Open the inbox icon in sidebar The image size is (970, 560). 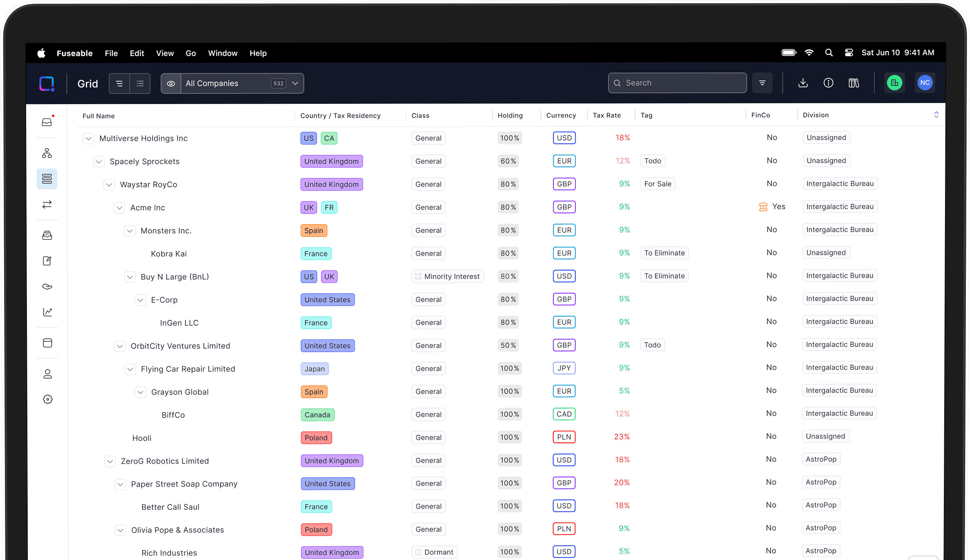[x=47, y=122]
